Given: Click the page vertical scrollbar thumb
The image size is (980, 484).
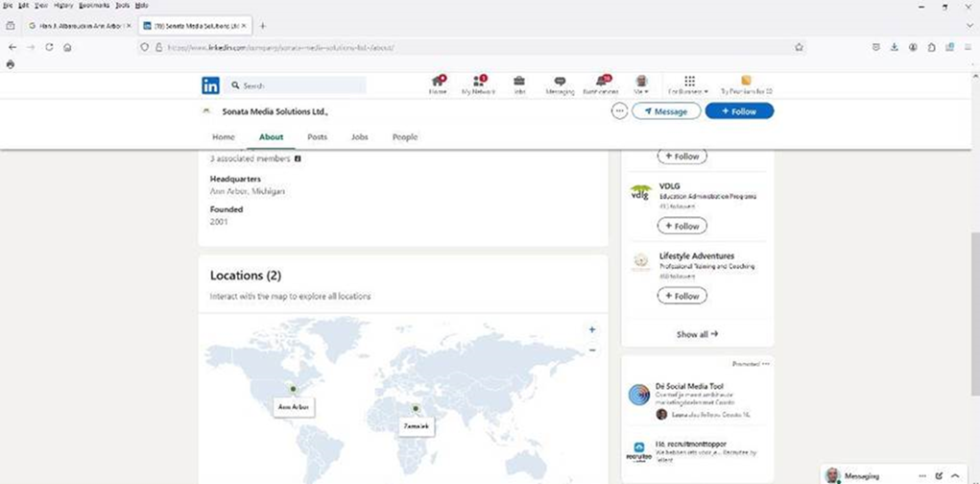Looking at the screenshot, I should point(975,314).
